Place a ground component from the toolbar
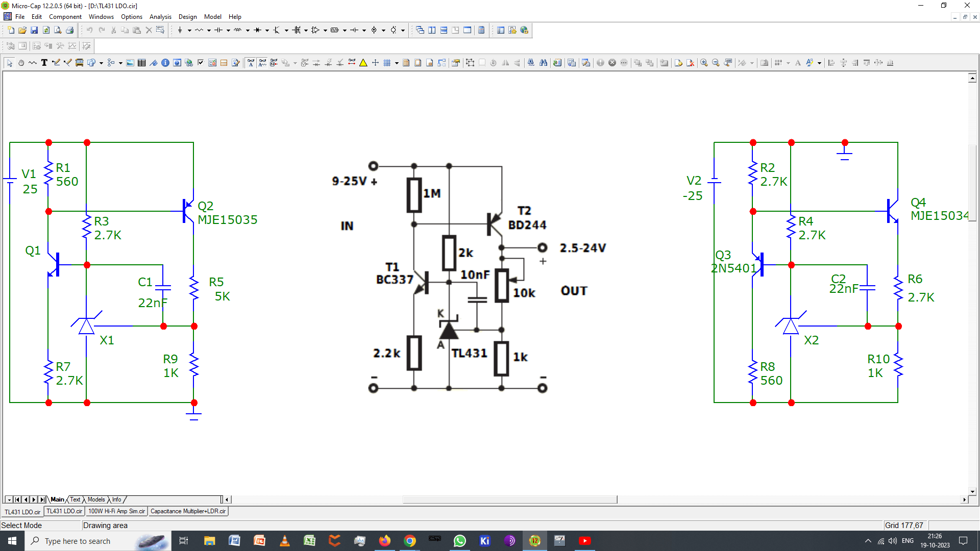Viewport: 980px width, 551px height. [180, 30]
